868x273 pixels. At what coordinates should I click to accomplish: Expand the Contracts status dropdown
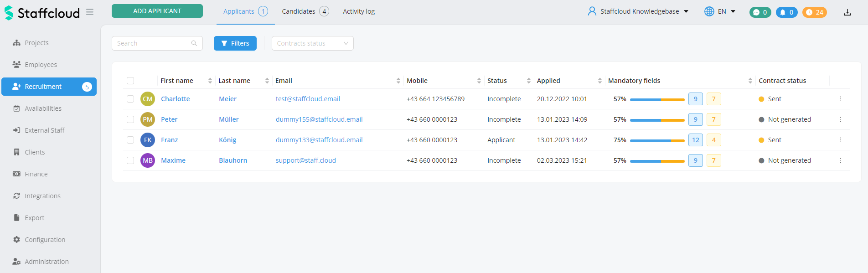(x=312, y=43)
